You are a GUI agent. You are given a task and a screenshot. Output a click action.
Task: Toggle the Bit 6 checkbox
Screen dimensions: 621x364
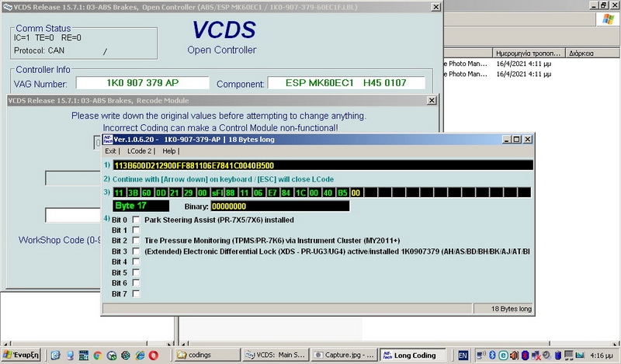click(136, 283)
